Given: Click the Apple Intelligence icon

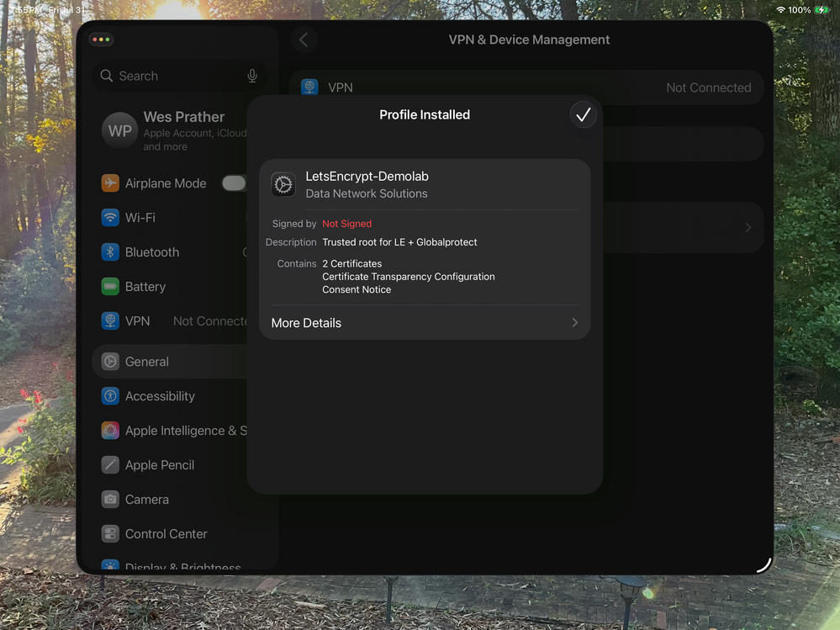Looking at the screenshot, I should [x=110, y=431].
